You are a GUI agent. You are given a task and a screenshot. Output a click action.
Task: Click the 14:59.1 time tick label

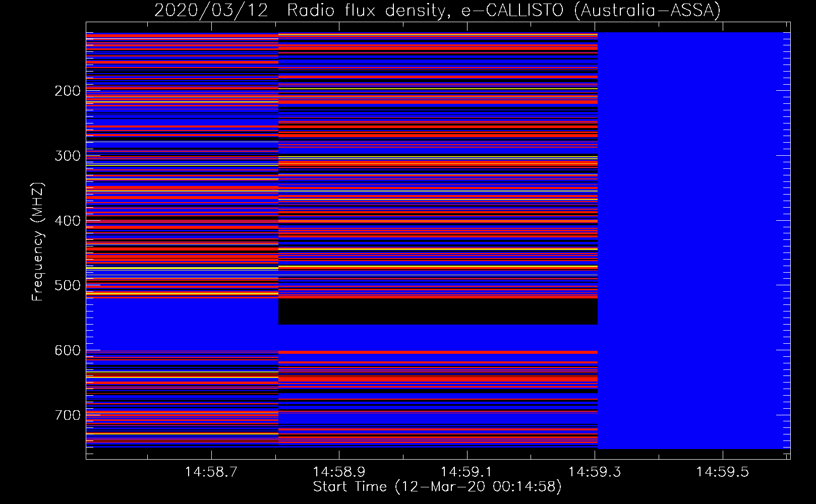coord(467,472)
